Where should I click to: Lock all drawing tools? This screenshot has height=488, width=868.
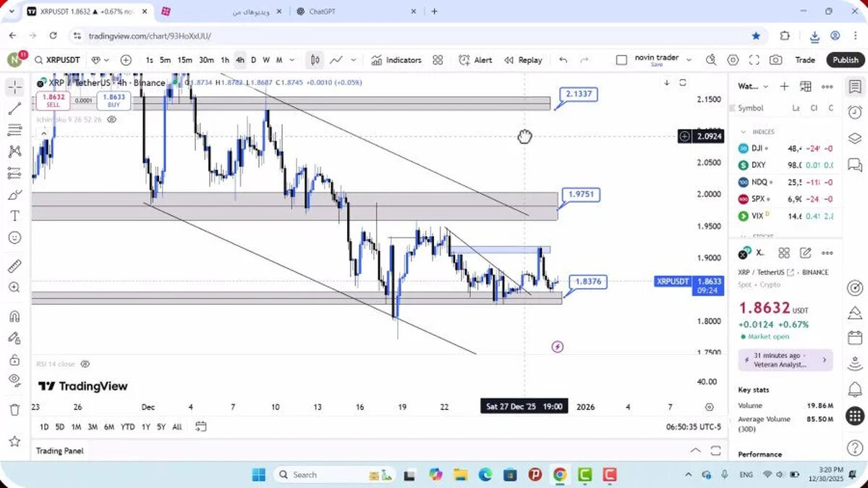click(14, 359)
